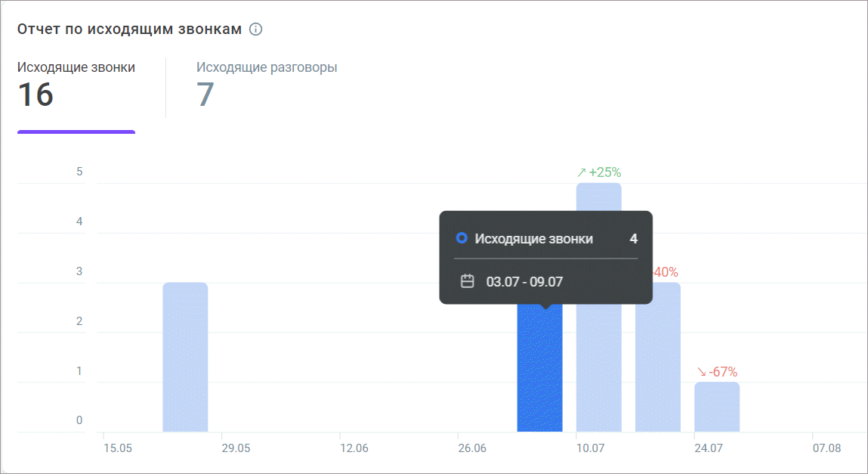Click the green up arrow near +25%

581,173
